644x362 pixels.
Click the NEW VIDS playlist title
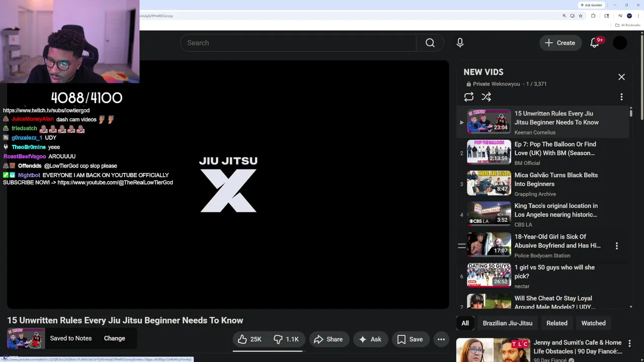(484, 72)
